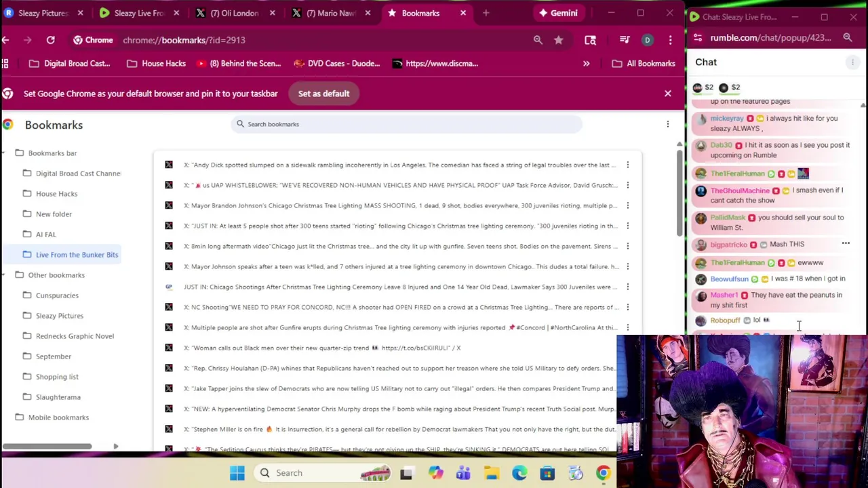Viewport: 868px width, 488px height.
Task: Open File Explorer from the taskbar
Action: coord(492,473)
